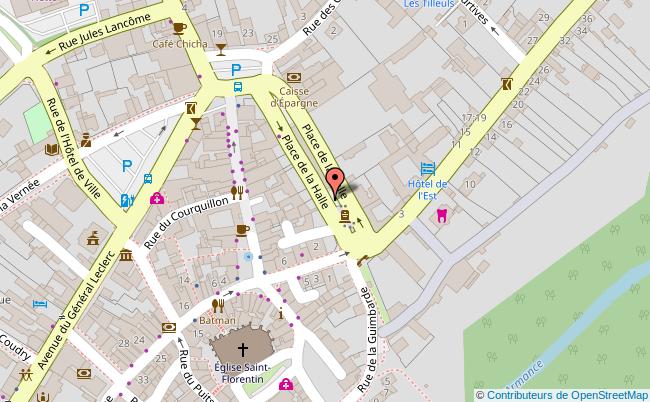Image resolution: width=650 pixels, height=402 pixels.
Task: Select the tourist information 'i' icon
Action: point(281,315)
